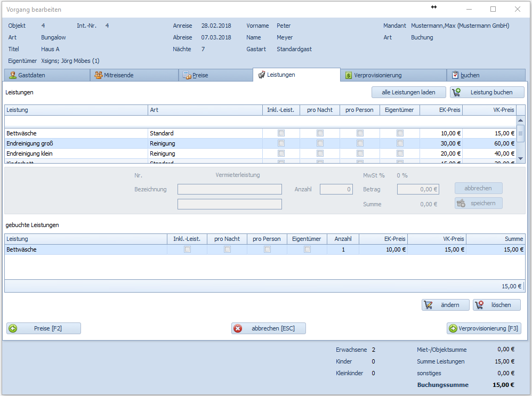This screenshot has width=532, height=396.
Task: Click scroll up arrow of Leistungen list
Action: 520,120
